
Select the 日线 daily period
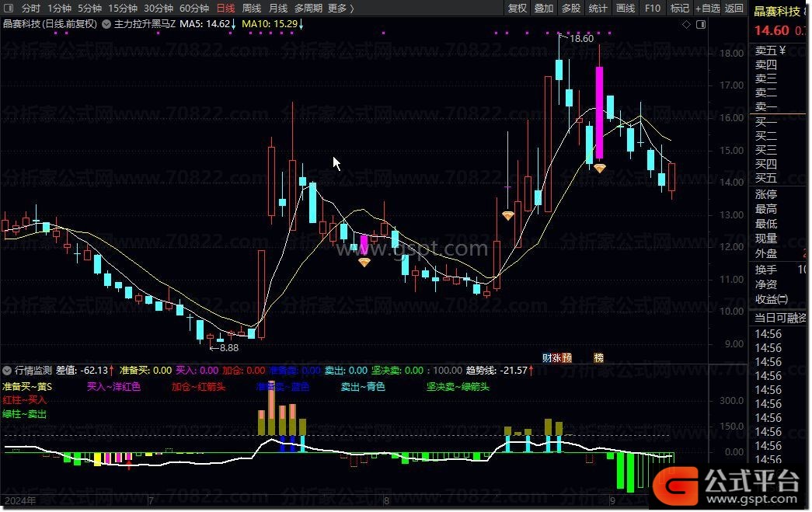pyautogui.click(x=226, y=9)
